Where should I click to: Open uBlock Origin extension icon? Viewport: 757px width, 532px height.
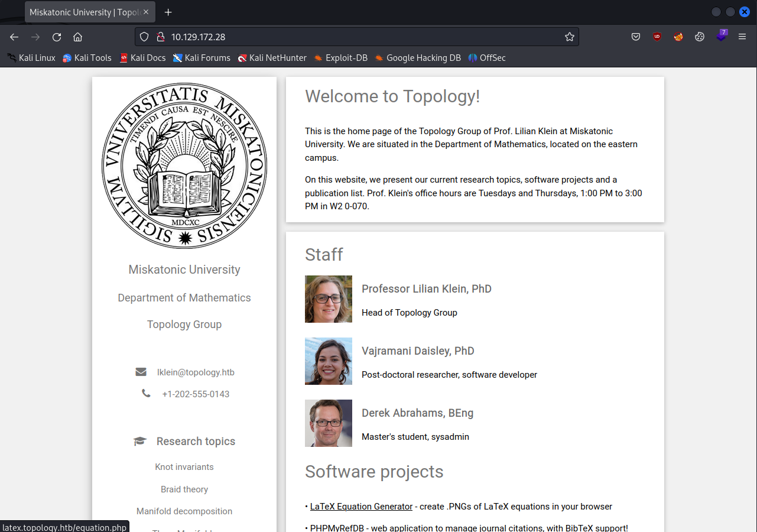[657, 37]
